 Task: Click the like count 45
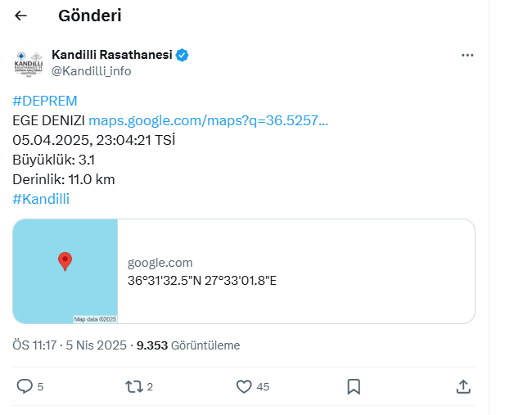pos(263,387)
